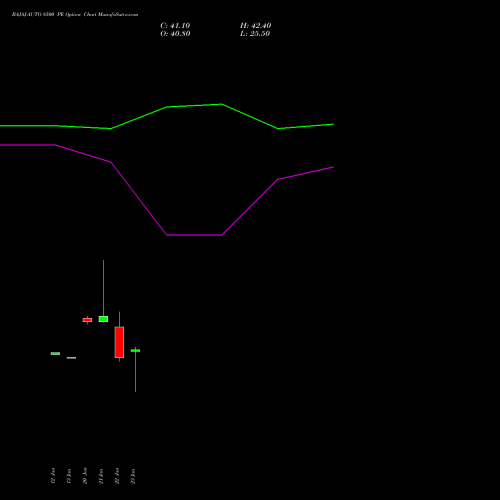Click the close price value C: 41.10

pos(175,26)
